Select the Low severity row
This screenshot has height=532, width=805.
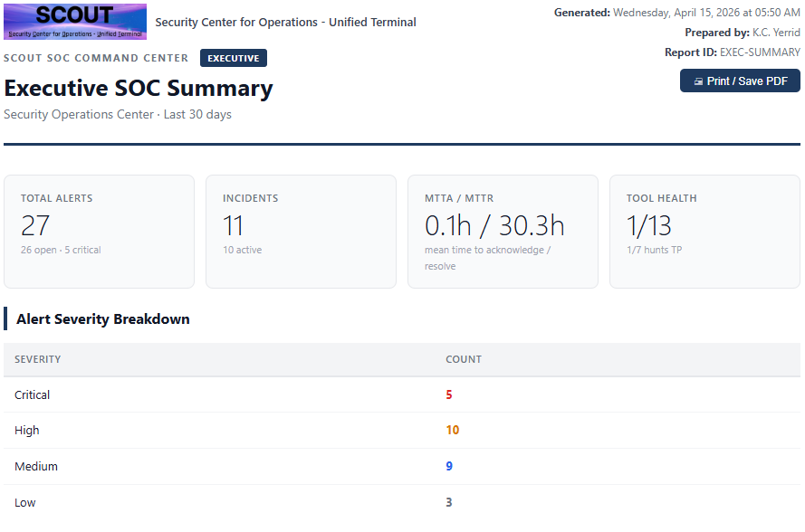(x=402, y=502)
